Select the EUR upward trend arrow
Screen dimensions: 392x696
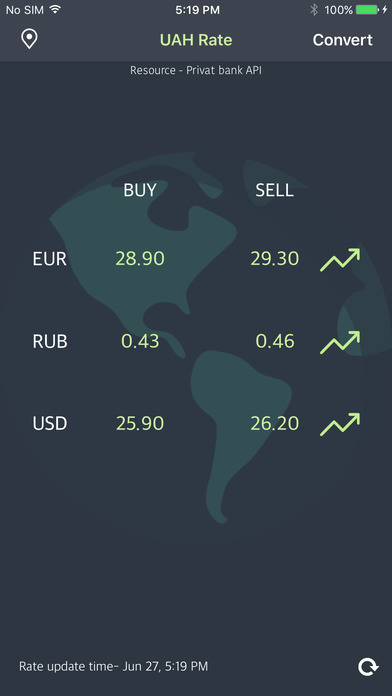[x=340, y=260]
